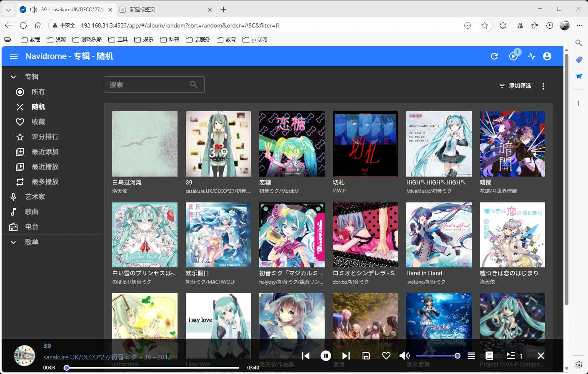588x374 pixels.
Task: Click the refresh icon in the top bar
Action: pos(494,56)
